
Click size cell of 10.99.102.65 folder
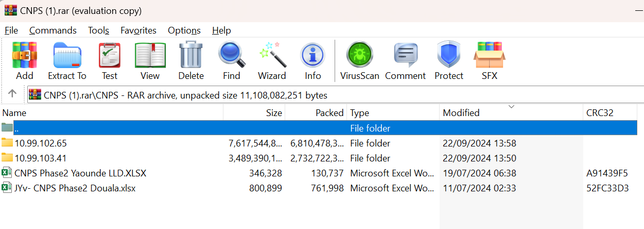(x=255, y=143)
